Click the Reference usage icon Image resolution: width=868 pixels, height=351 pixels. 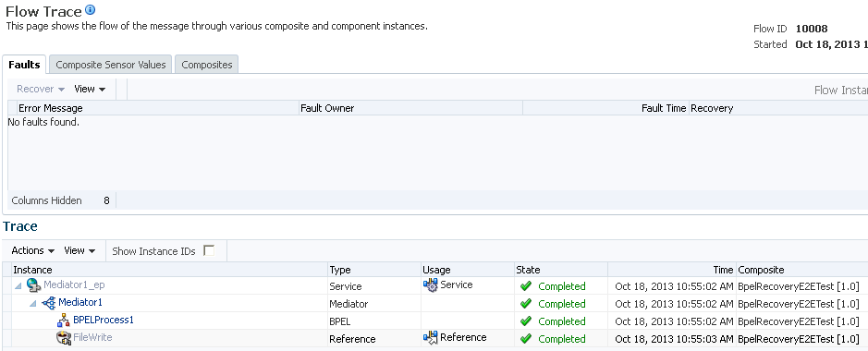(x=430, y=338)
